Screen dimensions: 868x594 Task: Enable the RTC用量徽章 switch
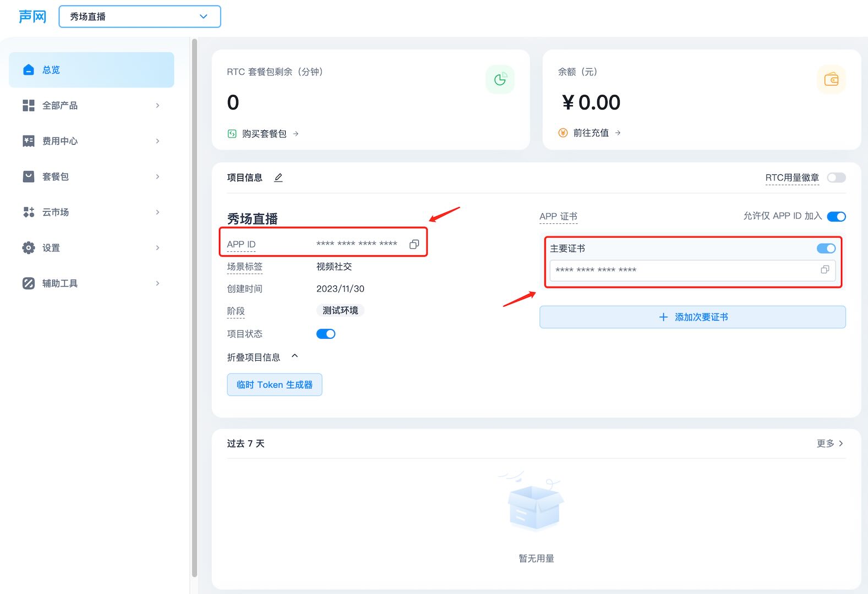[x=836, y=178]
